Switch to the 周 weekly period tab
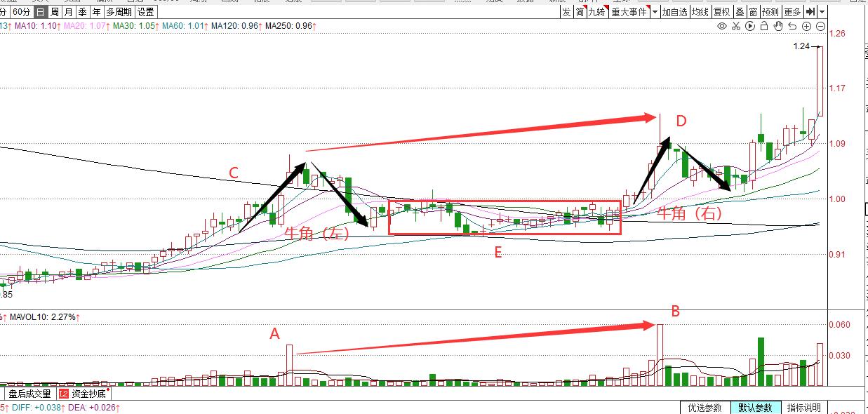 coord(54,12)
